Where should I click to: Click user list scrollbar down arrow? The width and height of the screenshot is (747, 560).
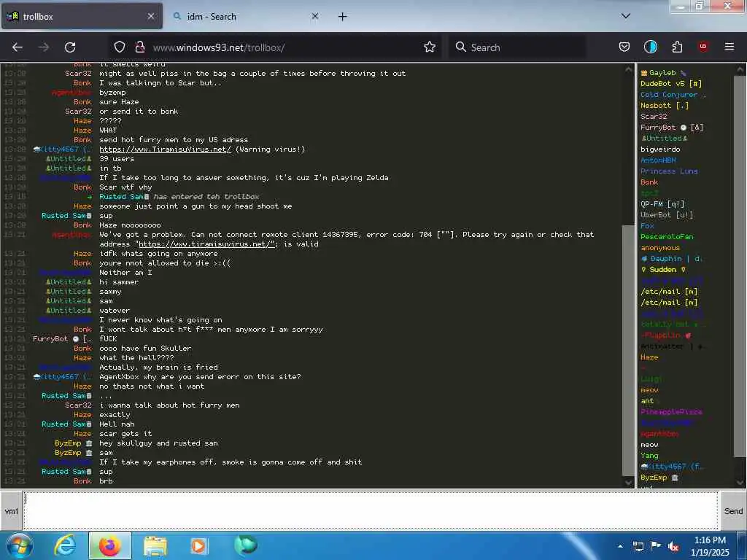coord(740,482)
